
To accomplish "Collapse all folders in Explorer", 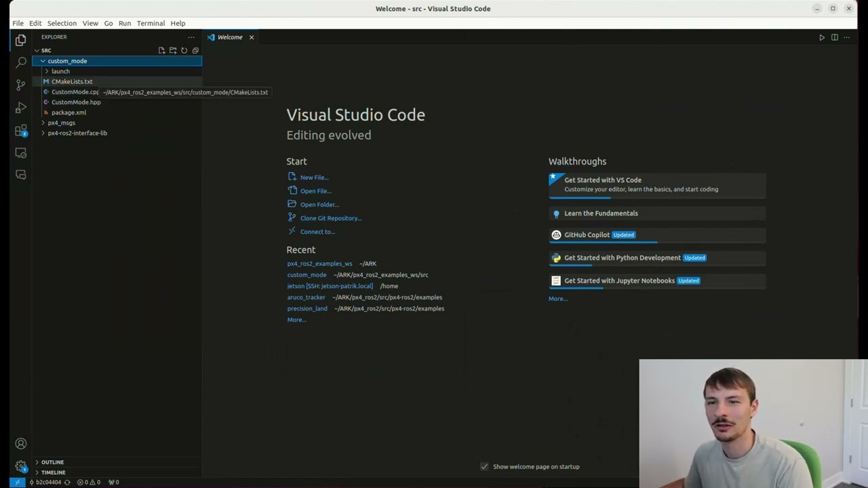I will tap(195, 51).
